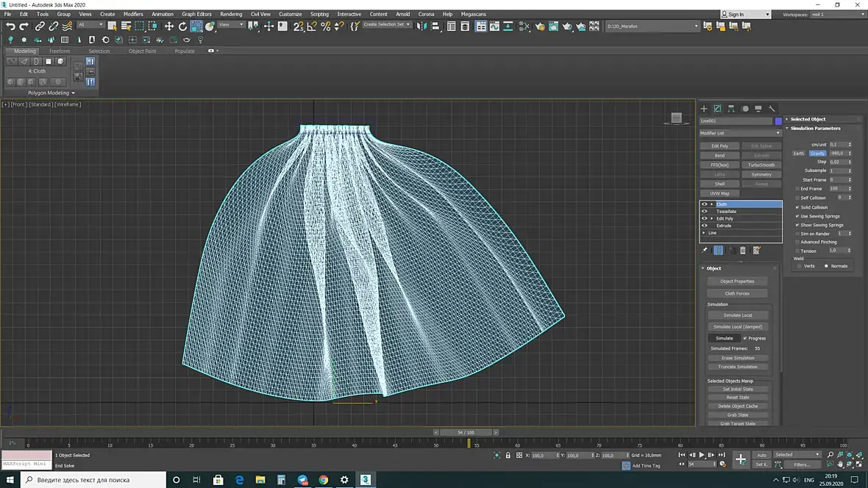Select the Move tool in toolbar
Screen dimensions: 868x488
(169, 26)
